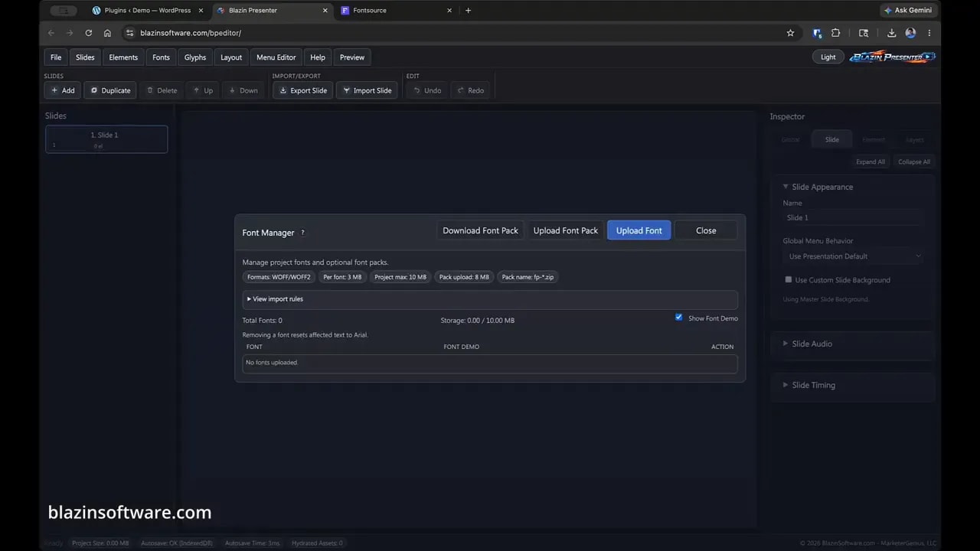This screenshot has width=980, height=551.
Task: Open the Help menu
Action: click(318, 57)
